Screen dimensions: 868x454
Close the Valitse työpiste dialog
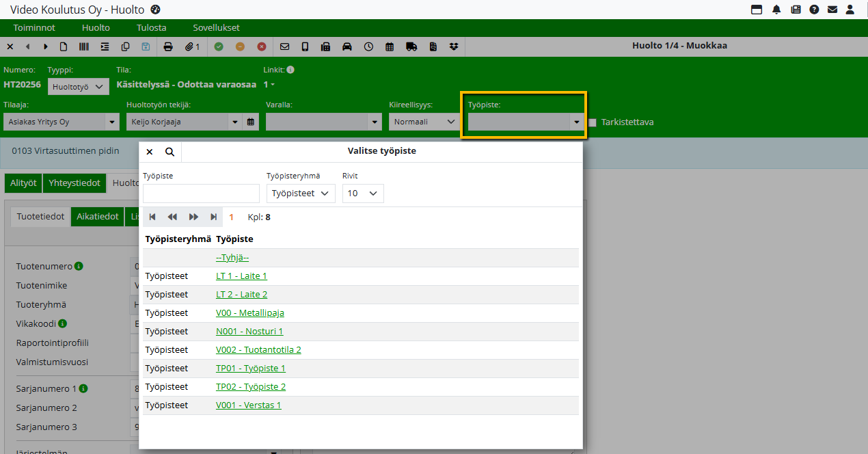pos(150,152)
